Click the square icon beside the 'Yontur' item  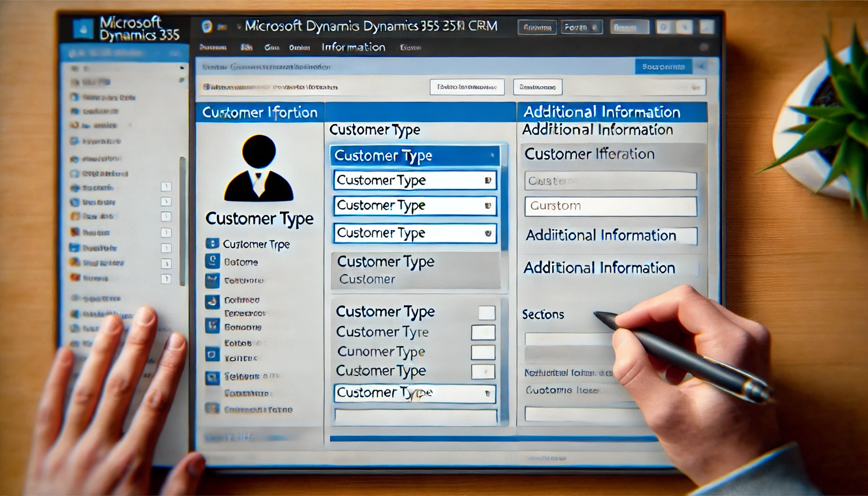(212, 354)
